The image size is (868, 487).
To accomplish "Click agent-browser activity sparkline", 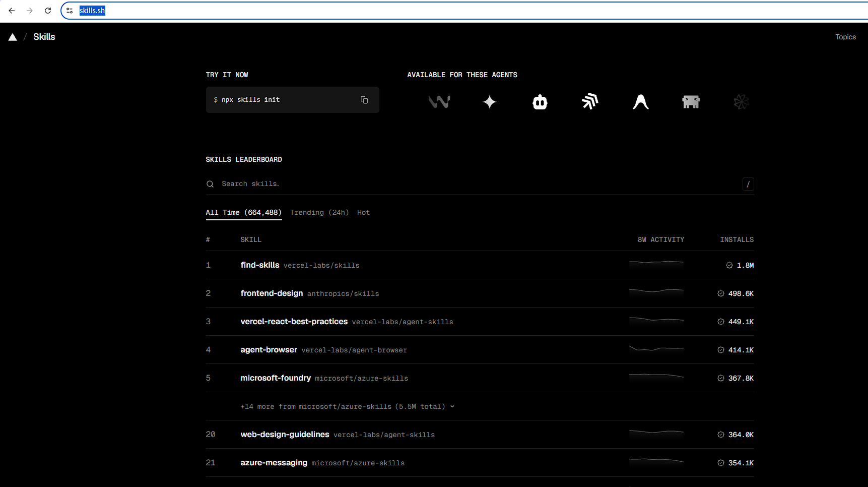I will (x=656, y=348).
